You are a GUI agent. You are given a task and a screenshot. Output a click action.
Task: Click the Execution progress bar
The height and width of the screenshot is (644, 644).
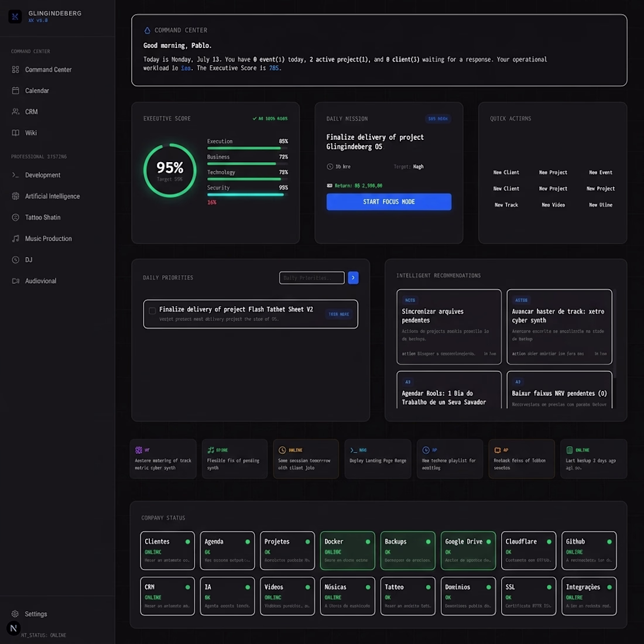[x=247, y=148]
